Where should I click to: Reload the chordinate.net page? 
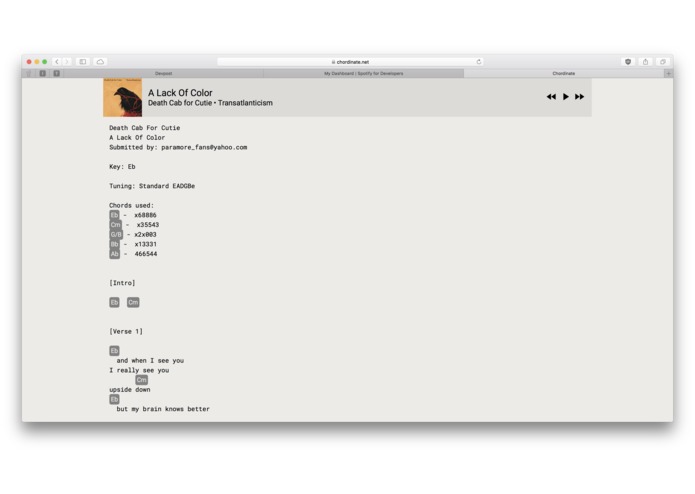tap(479, 62)
